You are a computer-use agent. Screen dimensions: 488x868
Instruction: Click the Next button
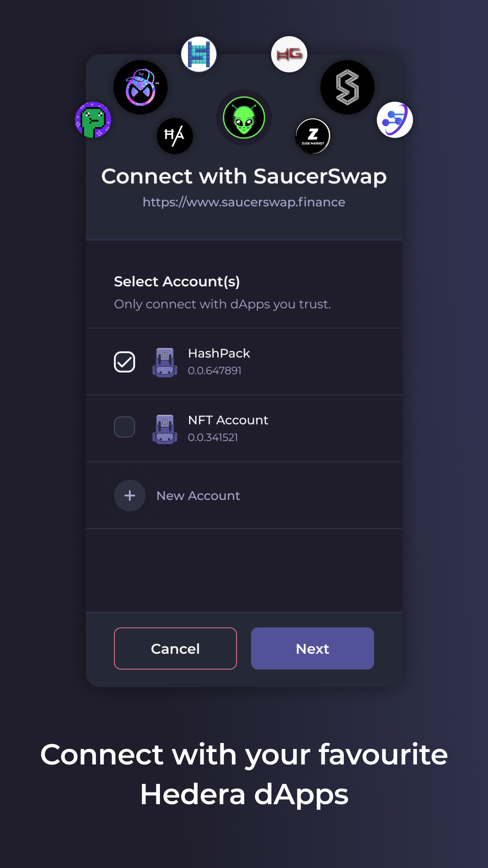(312, 649)
